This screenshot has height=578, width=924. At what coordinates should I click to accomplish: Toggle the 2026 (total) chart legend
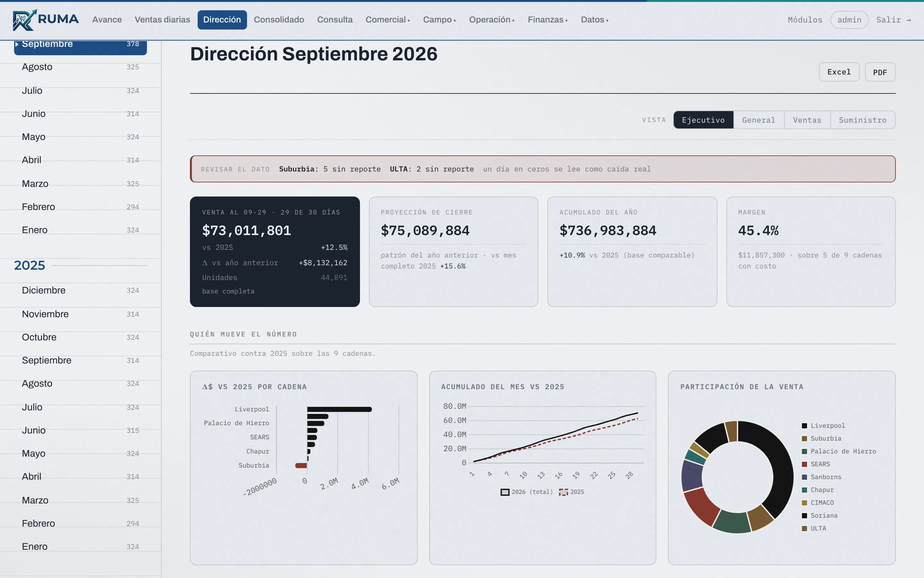coord(526,492)
